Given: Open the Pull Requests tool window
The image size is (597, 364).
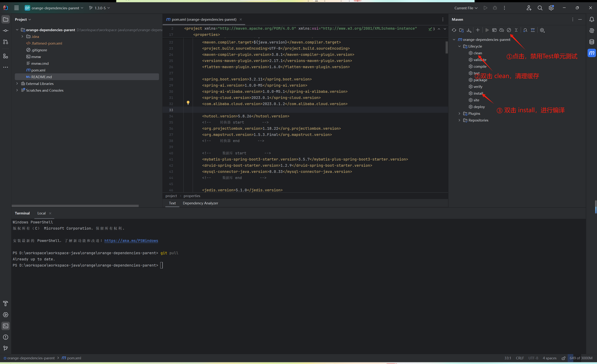Looking at the screenshot, I should pos(6,42).
